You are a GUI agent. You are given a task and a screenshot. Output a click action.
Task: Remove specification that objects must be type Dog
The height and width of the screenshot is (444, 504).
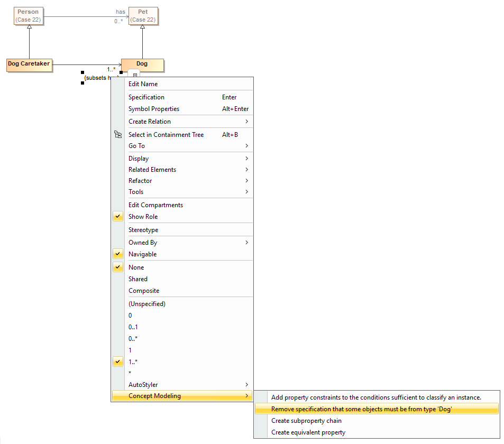361,409
